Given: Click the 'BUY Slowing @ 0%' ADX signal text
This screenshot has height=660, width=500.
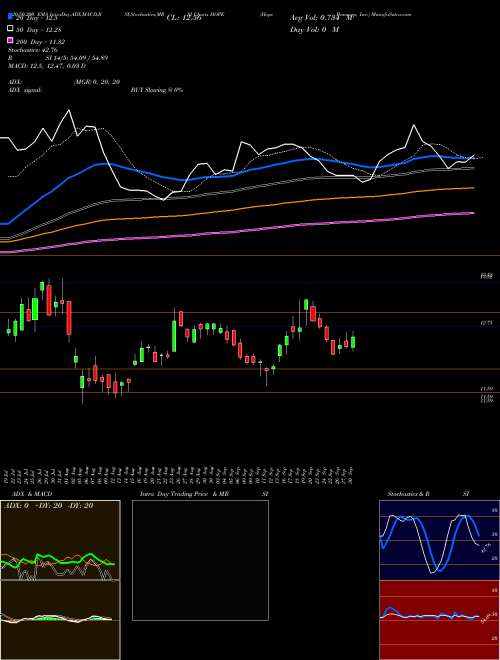Looking at the screenshot, I should point(157,90).
